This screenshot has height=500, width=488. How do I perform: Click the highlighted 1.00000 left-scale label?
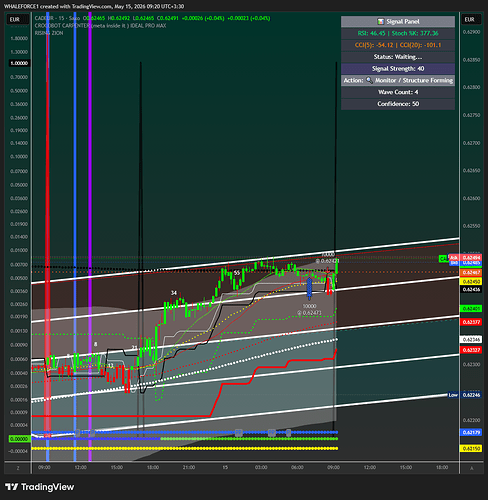point(19,63)
